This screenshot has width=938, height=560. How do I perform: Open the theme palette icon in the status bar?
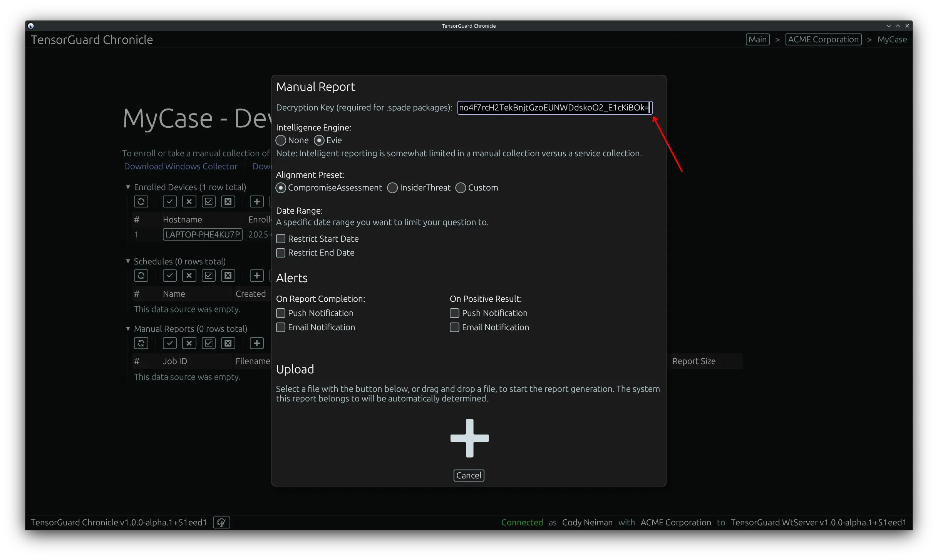coord(221,522)
